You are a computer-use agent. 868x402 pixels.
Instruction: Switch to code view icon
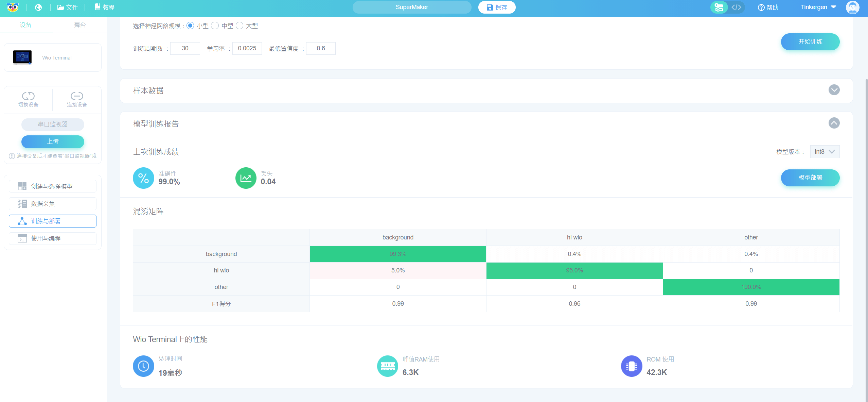coord(736,7)
